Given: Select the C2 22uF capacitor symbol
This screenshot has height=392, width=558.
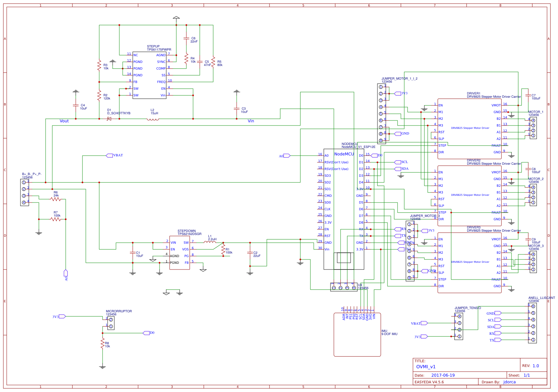Looking at the screenshot, I should pos(250,253).
